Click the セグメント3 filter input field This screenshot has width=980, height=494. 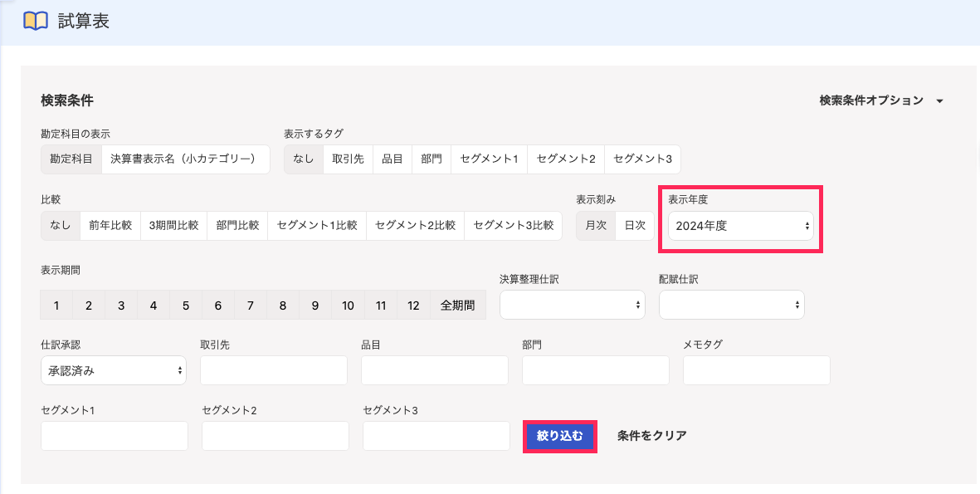[436, 436]
